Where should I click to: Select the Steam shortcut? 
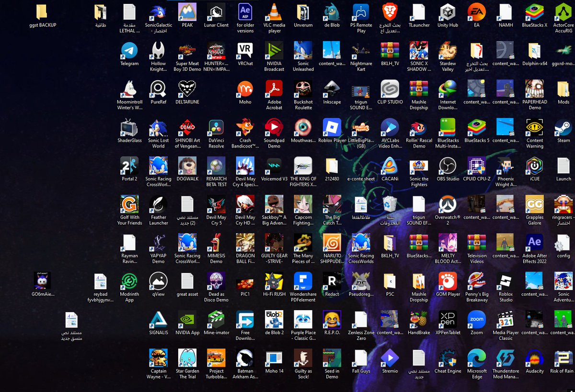(563, 127)
